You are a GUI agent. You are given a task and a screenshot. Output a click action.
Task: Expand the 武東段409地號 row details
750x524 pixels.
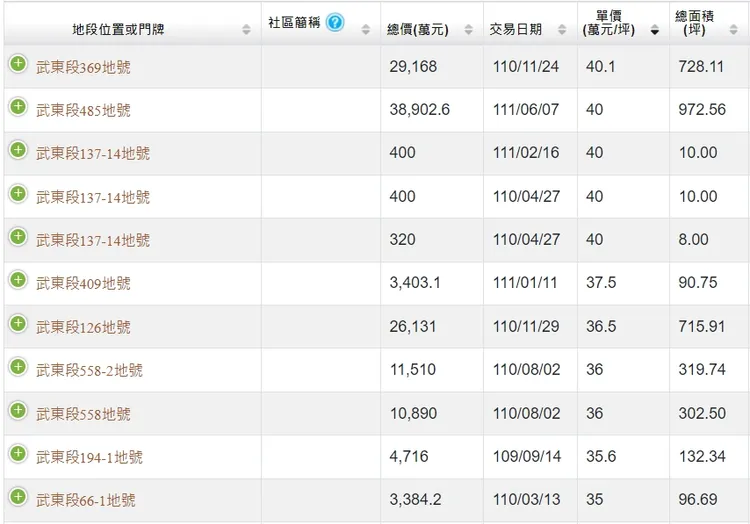[x=18, y=280]
